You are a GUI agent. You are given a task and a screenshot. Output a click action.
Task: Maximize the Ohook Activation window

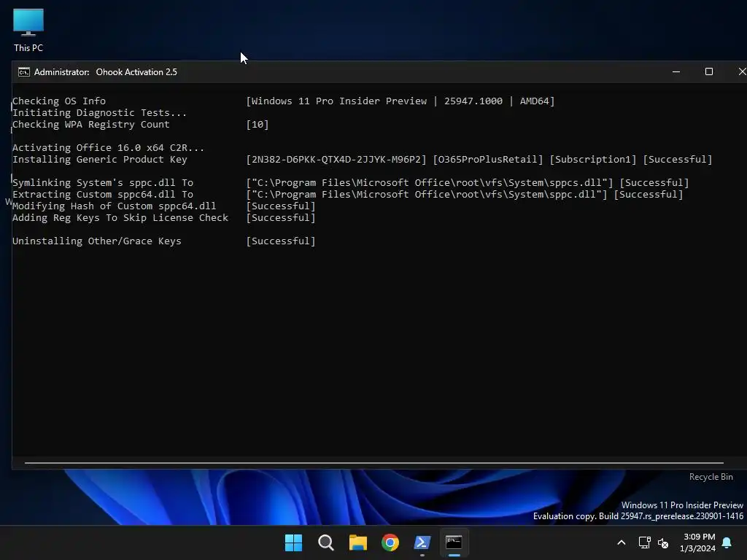709,72
